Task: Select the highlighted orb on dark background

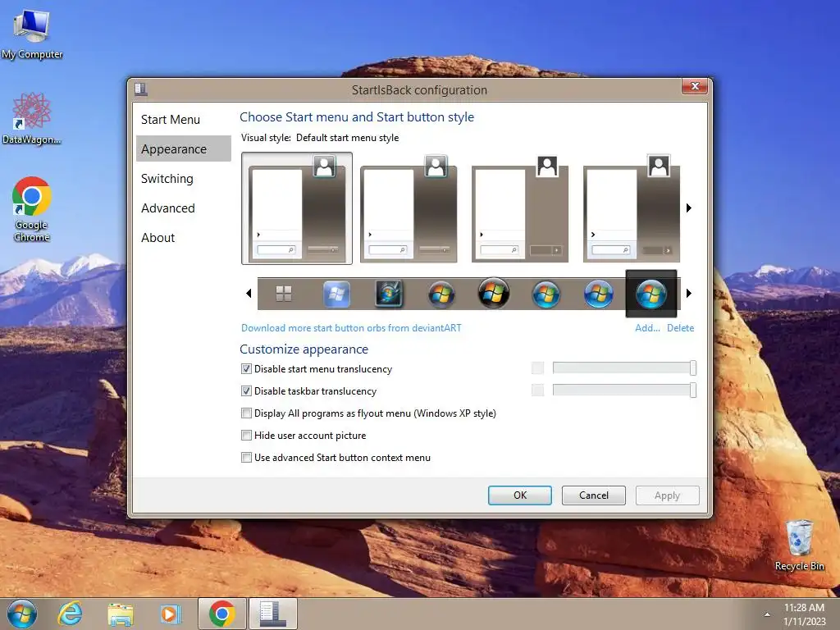Action: tap(651, 294)
